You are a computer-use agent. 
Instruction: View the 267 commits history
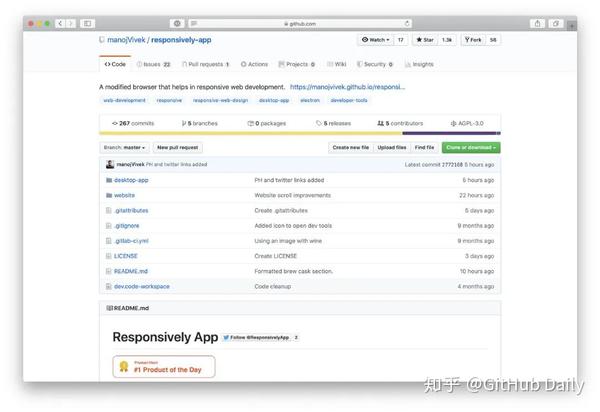(x=133, y=123)
